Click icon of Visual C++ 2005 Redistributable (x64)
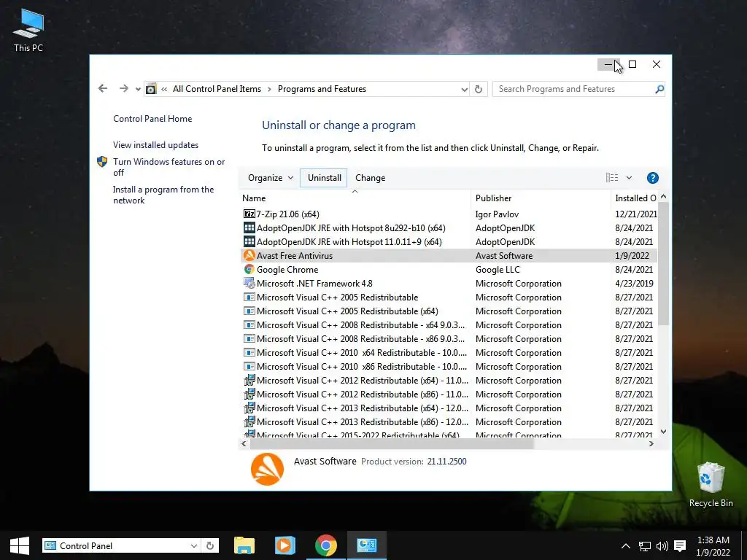The width and height of the screenshot is (747, 560). point(249,311)
